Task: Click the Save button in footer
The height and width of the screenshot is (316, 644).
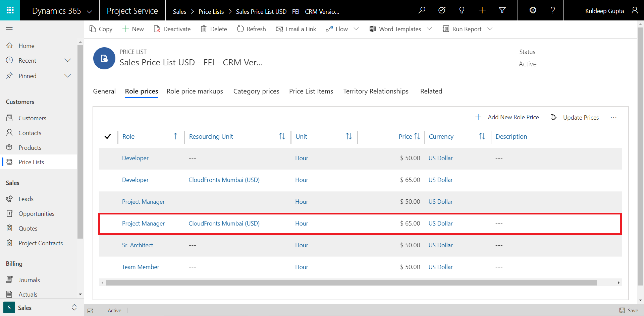Action: [629, 311]
